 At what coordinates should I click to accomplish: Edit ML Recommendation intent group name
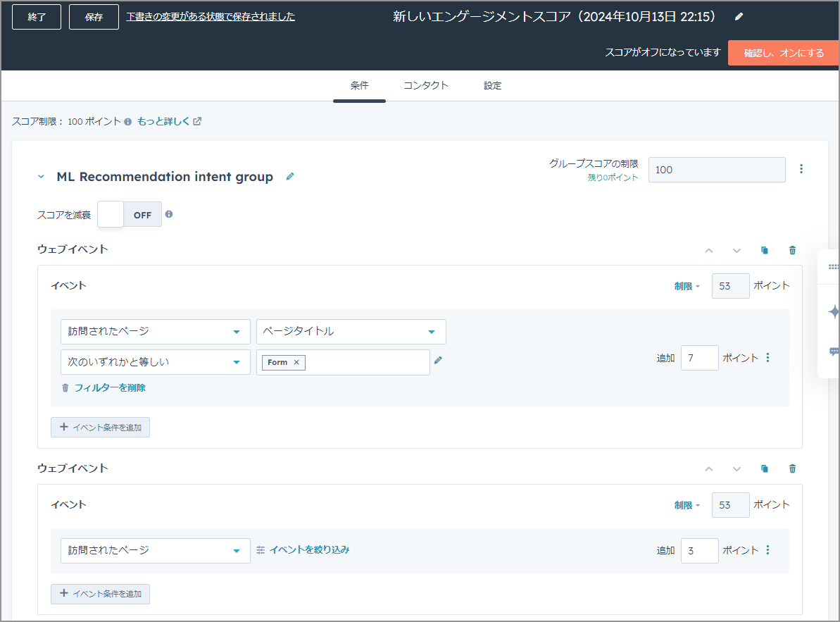click(x=290, y=177)
